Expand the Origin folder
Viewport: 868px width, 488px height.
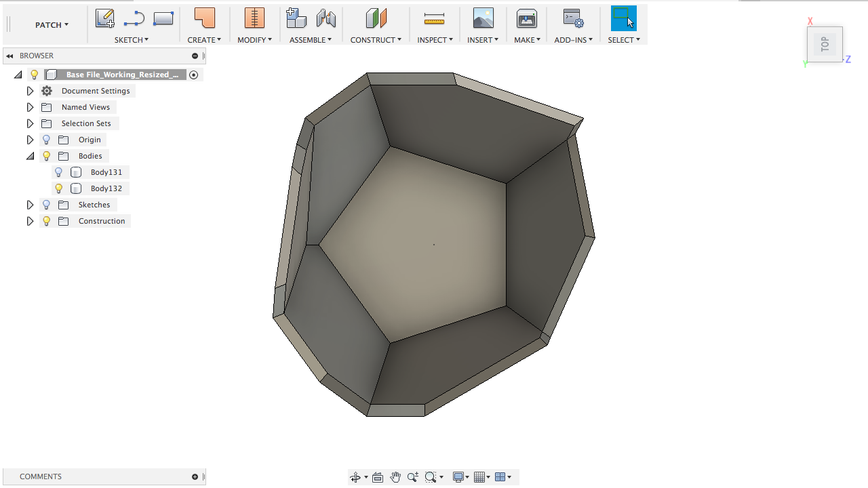point(30,140)
